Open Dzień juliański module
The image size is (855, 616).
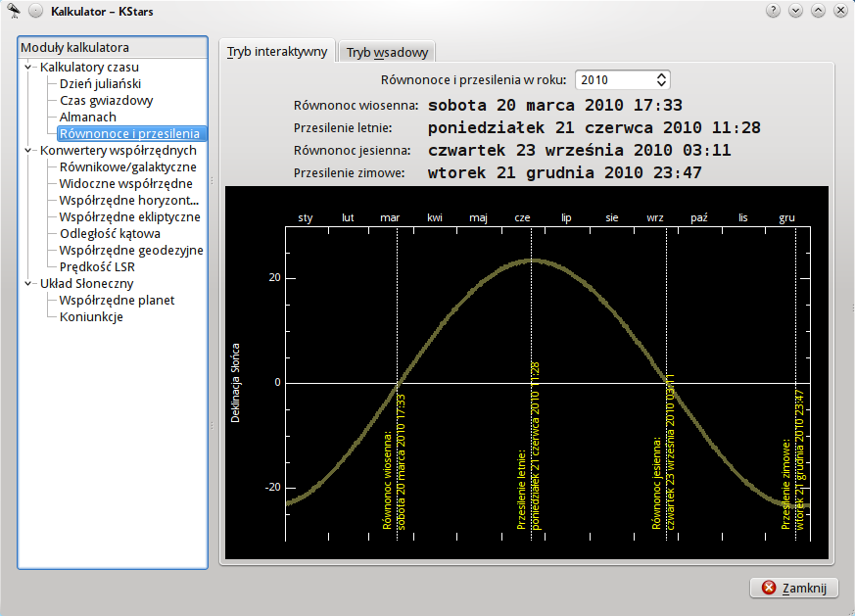point(100,84)
